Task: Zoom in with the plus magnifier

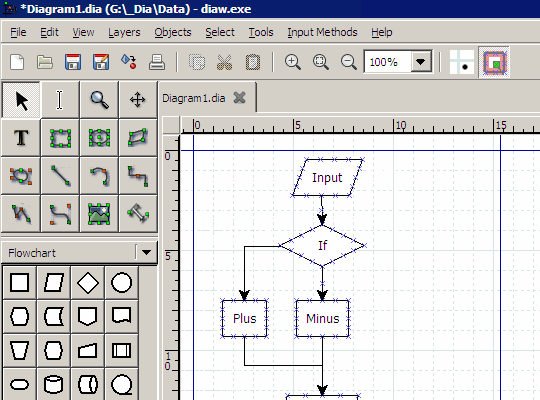Action: pos(292,62)
